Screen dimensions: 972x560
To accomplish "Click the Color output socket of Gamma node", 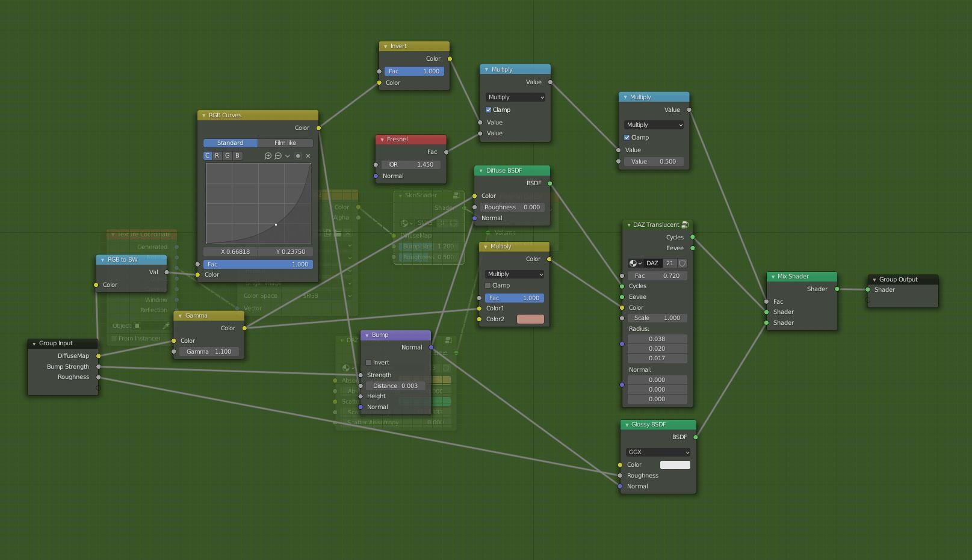I will click(244, 328).
